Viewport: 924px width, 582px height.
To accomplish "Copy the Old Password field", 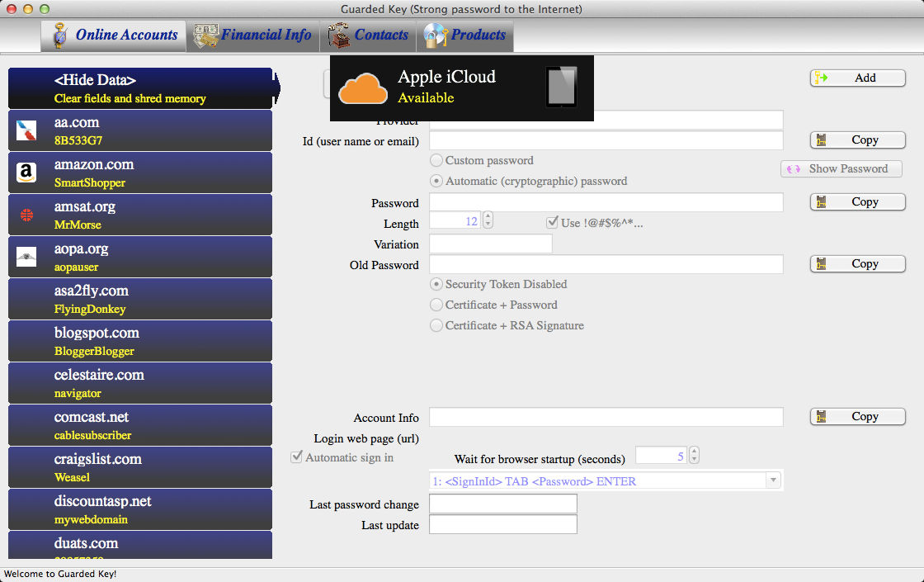I will click(857, 263).
